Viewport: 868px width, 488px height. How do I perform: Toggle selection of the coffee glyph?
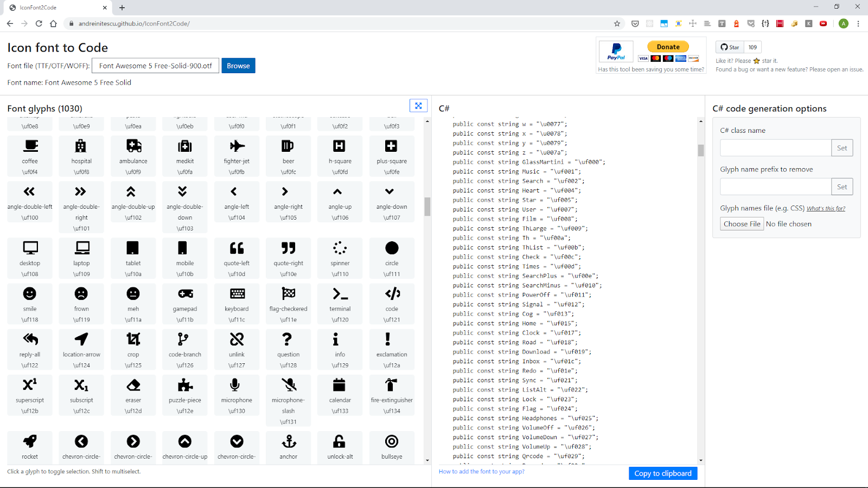[x=30, y=156]
